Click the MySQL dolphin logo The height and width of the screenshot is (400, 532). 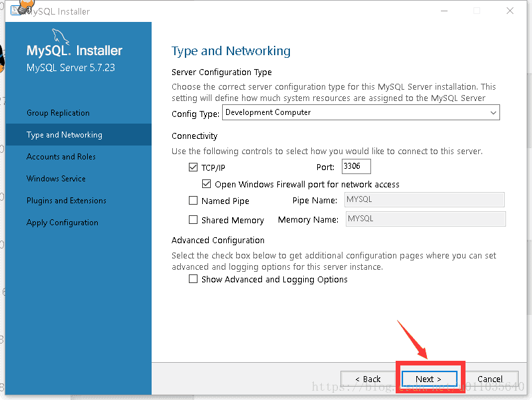(x=61, y=37)
